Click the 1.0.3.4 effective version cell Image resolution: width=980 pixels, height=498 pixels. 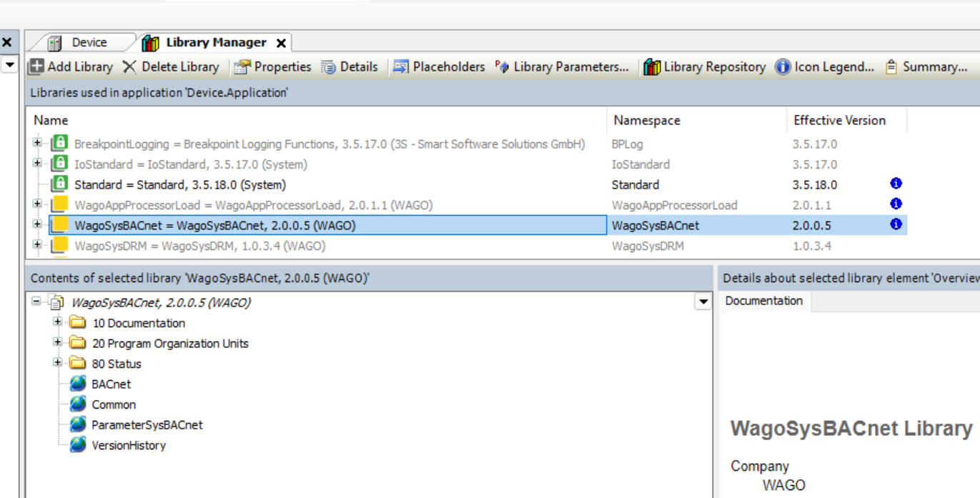(x=811, y=246)
